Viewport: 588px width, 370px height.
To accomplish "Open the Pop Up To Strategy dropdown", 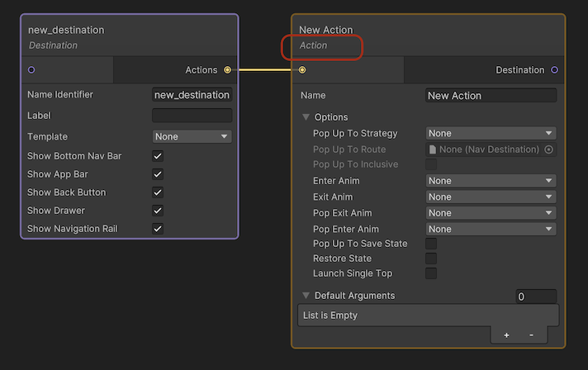I will (491, 133).
